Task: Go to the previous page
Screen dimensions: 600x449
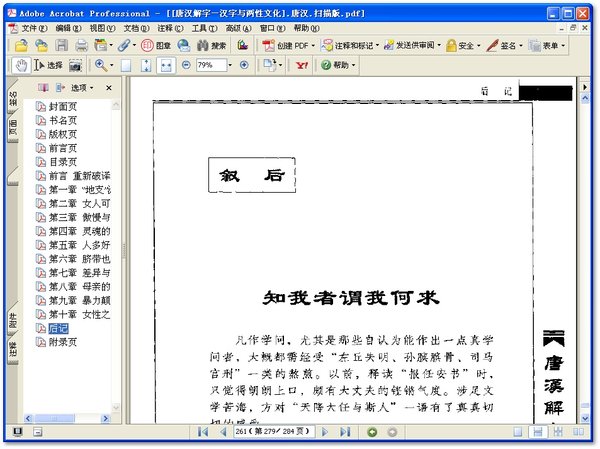Action: point(223,432)
